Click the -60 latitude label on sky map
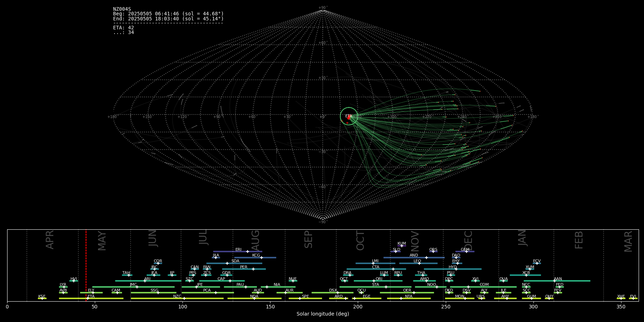This screenshot has width=644, height=322. click(322, 187)
